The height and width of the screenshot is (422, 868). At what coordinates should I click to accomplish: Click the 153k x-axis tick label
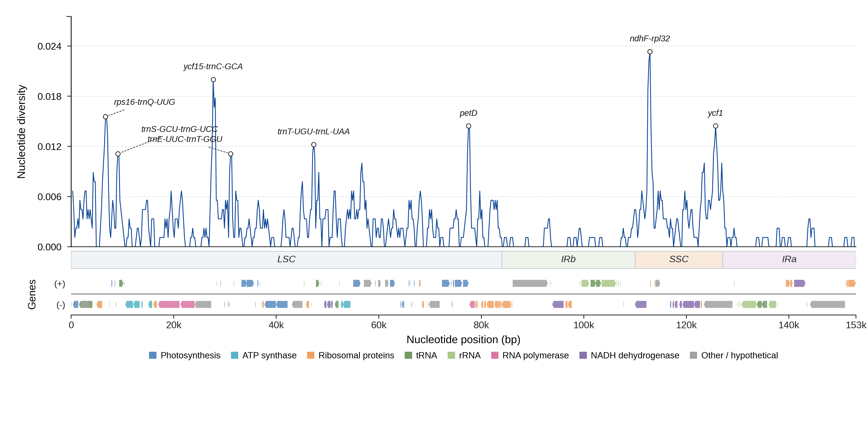pyautogui.click(x=856, y=325)
